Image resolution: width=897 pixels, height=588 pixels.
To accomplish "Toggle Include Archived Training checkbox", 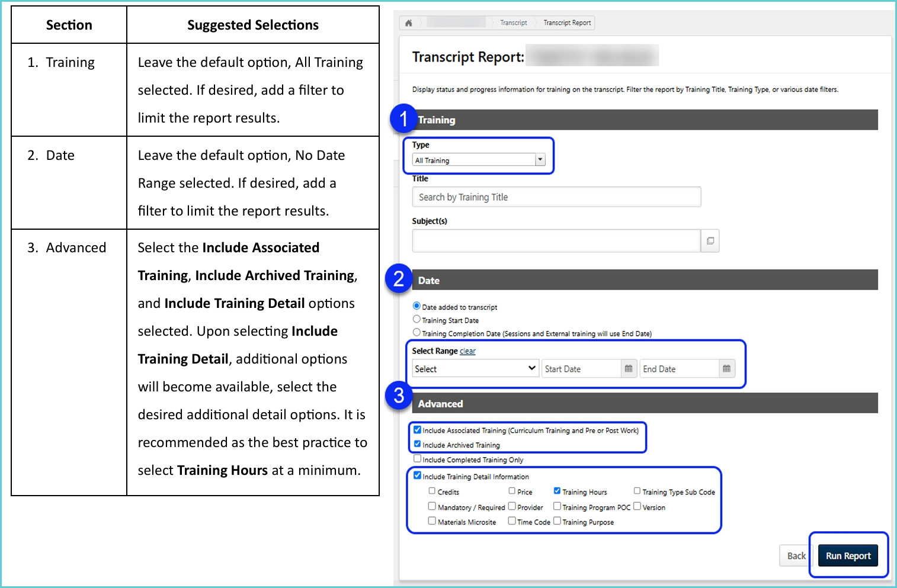I will click(x=417, y=444).
